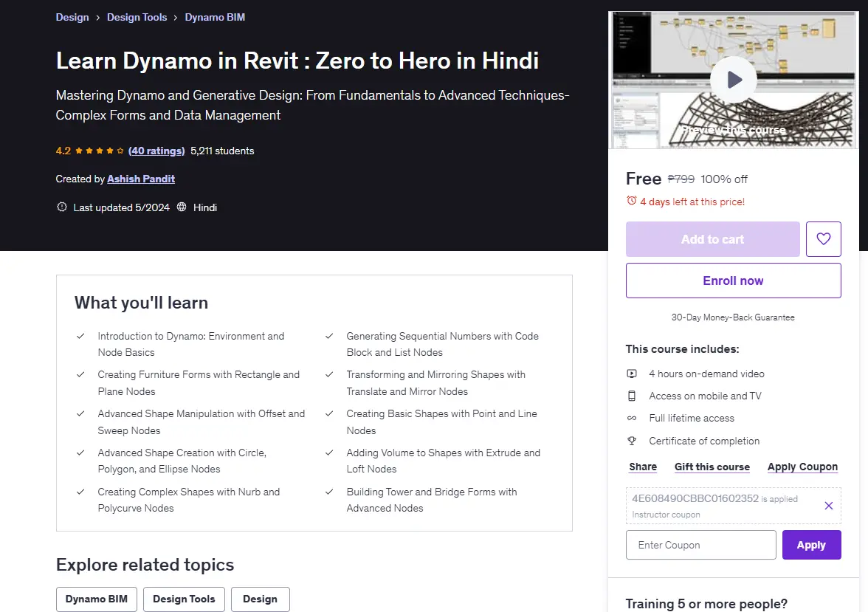Click the 'Access on mobile and TV' text
This screenshot has height=612, width=868.
point(705,396)
